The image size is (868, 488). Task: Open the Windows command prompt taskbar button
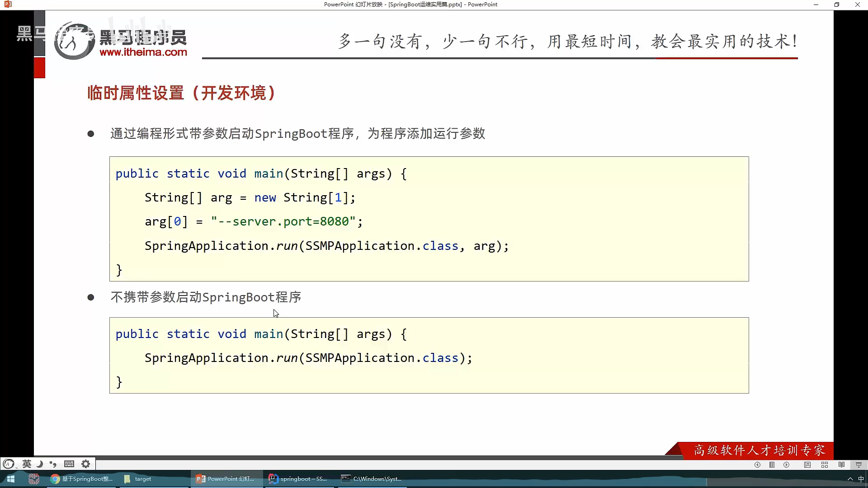click(372, 479)
